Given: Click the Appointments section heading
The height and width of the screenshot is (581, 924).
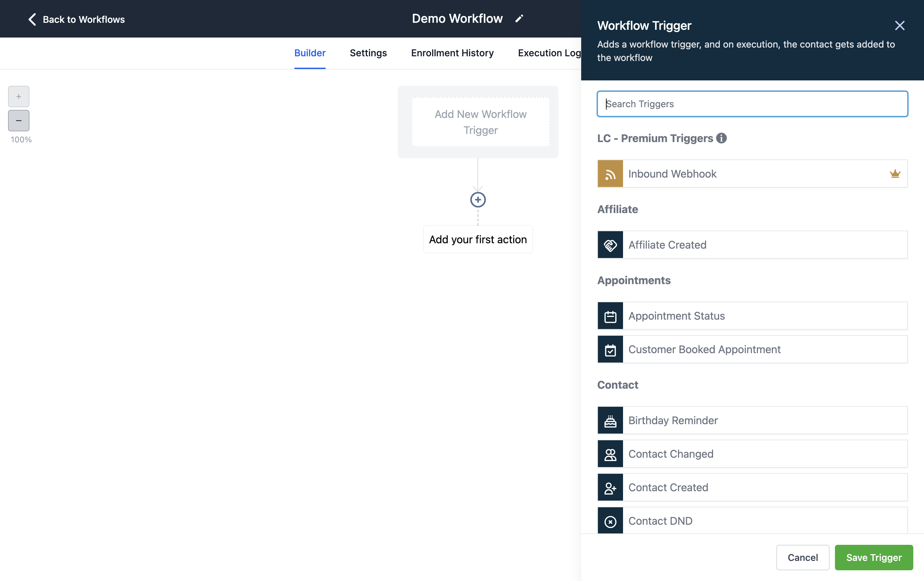Looking at the screenshot, I should pyautogui.click(x=633, y=280).
